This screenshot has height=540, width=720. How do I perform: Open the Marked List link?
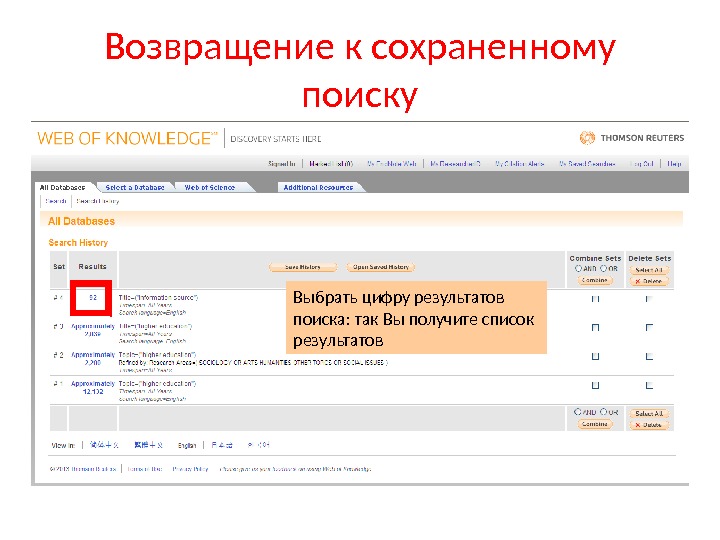click(331, 163)
